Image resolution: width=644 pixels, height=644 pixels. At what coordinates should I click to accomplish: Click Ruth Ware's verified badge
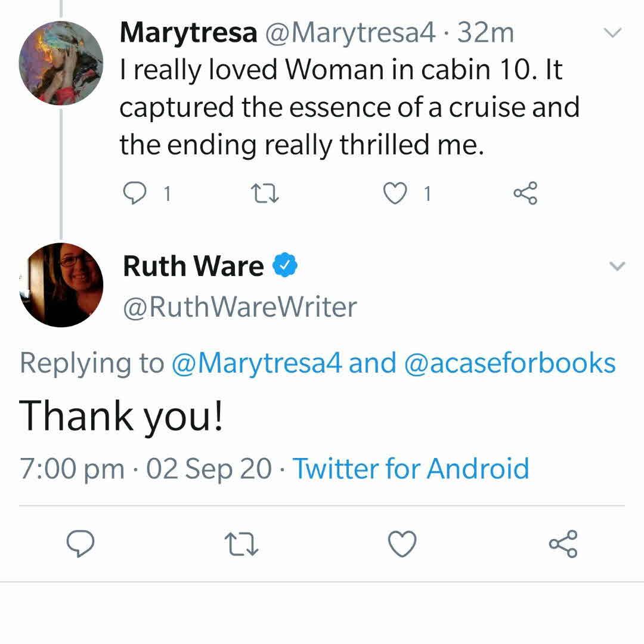tap(286, 266)
